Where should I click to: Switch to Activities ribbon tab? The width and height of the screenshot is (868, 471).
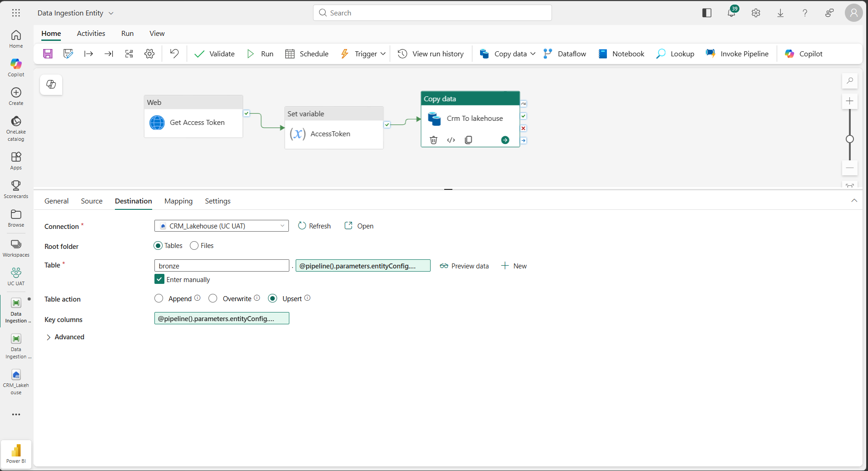[x=91, y=34]
